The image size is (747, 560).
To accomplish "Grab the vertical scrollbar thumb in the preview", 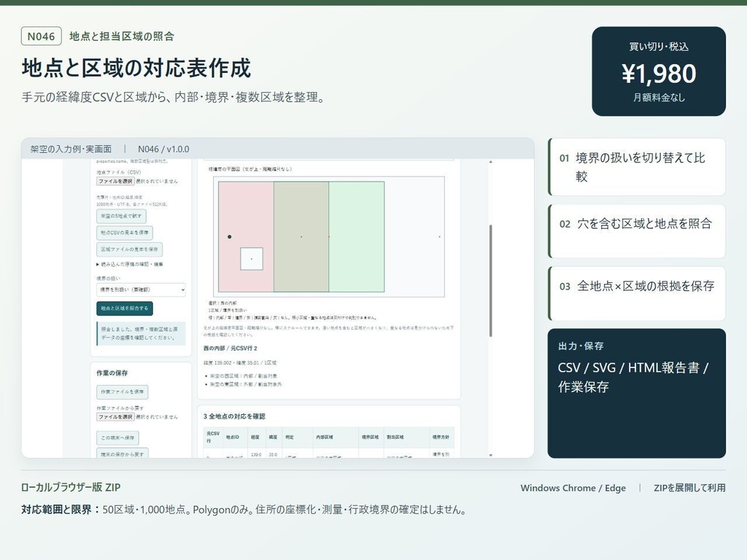I will 491,281.
